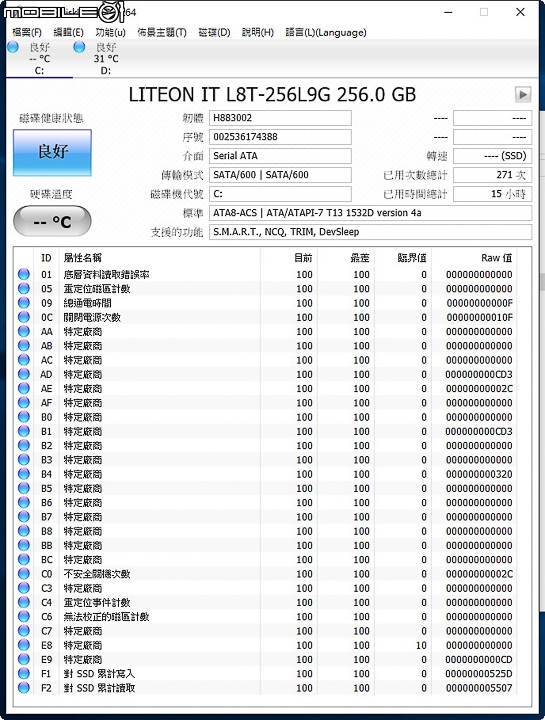The width and height of the screenshot is (545, 720).
Task: Click the status icon for attribute 0C
Action: click(23, 317)
